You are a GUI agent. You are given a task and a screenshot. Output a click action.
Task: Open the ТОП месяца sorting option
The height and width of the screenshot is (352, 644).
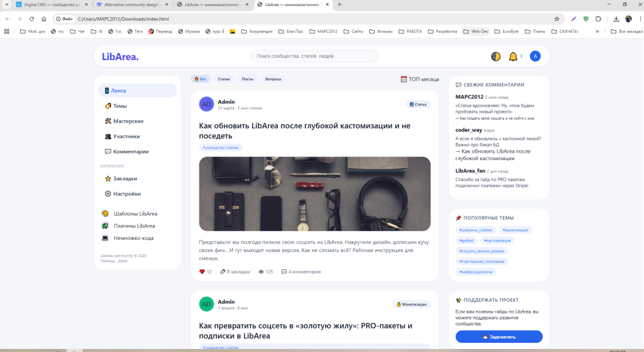[x=420, y=79]
